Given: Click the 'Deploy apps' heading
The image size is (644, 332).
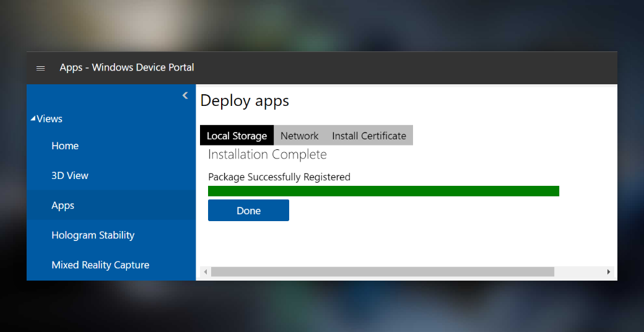Looking at the screenshot, I should [245, 101].
